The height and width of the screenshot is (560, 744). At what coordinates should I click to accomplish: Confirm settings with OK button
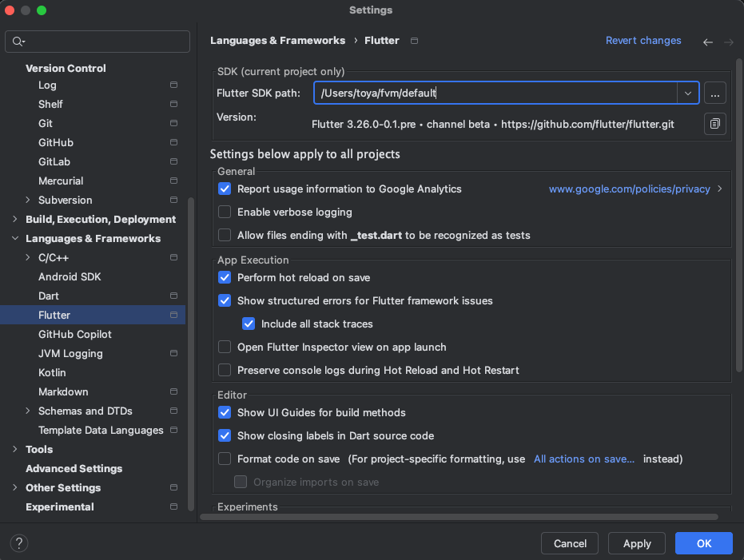tap(704, 543)
